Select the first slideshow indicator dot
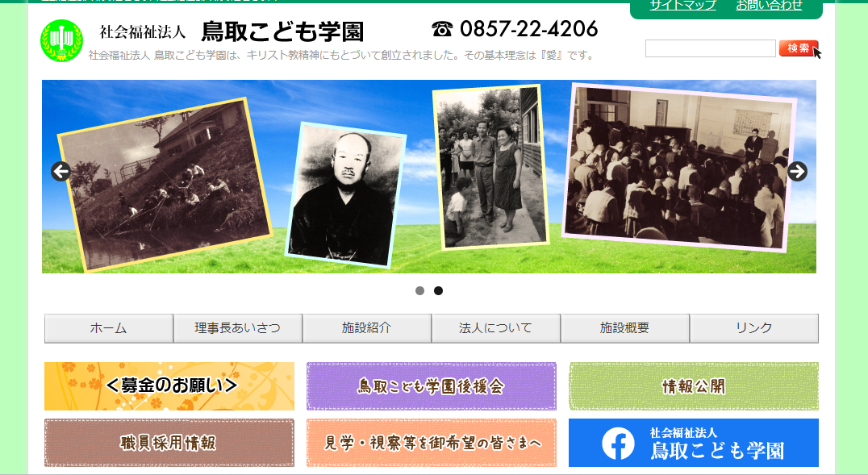The image size is (868, 475). 419,290
